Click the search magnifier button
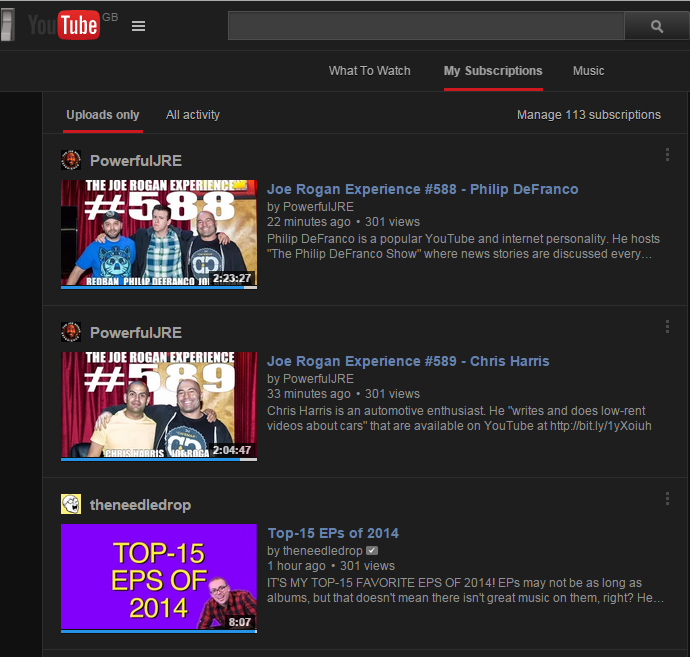The image size is (690, 657). (x=657, y=26)
